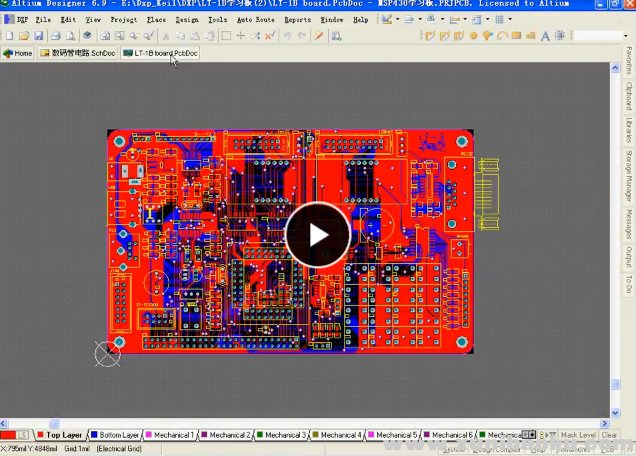Open the Auto Route menu
The width and height of the screenshot is (636, 456).
tap(255, 19)
